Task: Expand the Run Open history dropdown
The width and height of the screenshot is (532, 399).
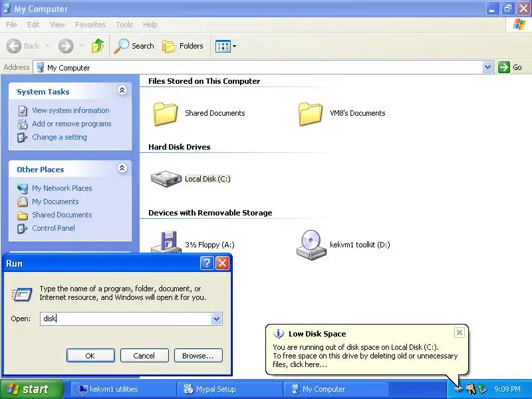Action: pyautogui.click(x=217, y=319)
